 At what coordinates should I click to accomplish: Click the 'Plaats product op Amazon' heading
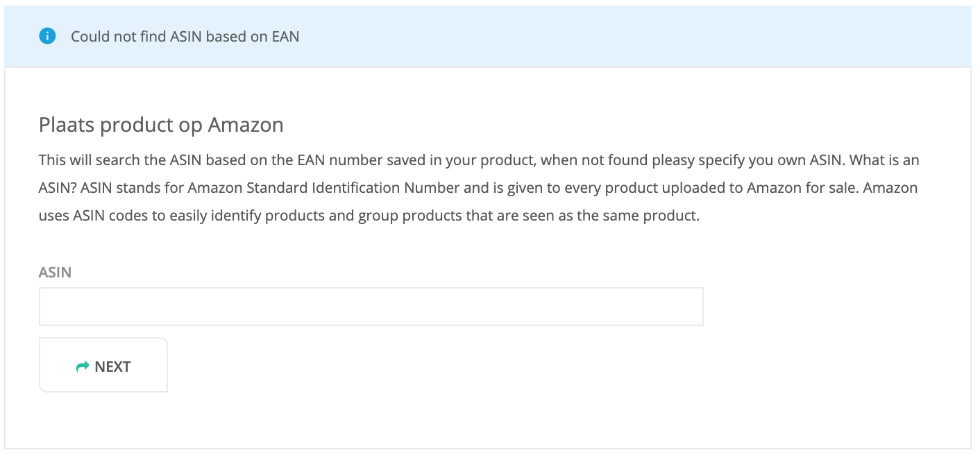[161, 125]
